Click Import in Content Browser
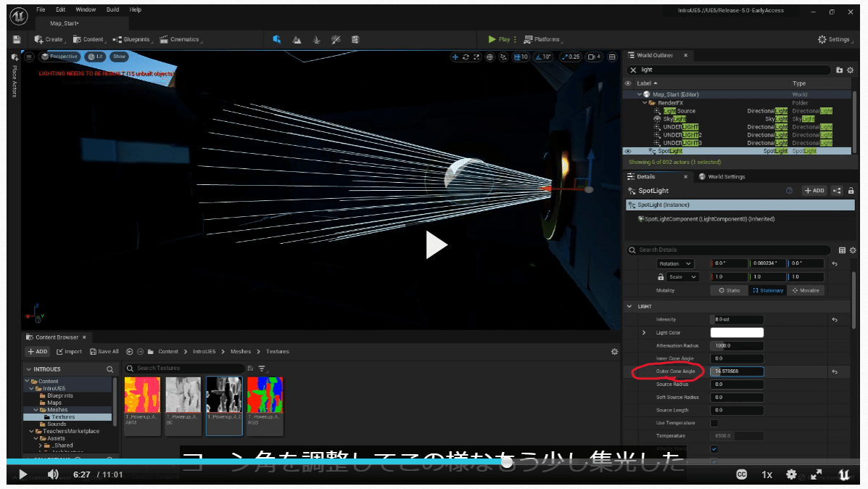Image resolution: width=868 pixels, height=489 pixels. click(x=69, y=352)
